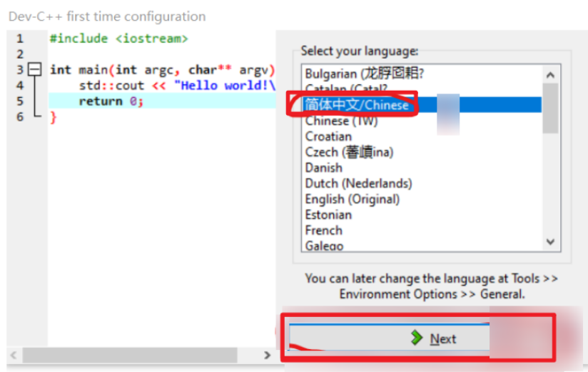Click the std::cout code line
Screen dimensions: 588x372
coord(177,86)
